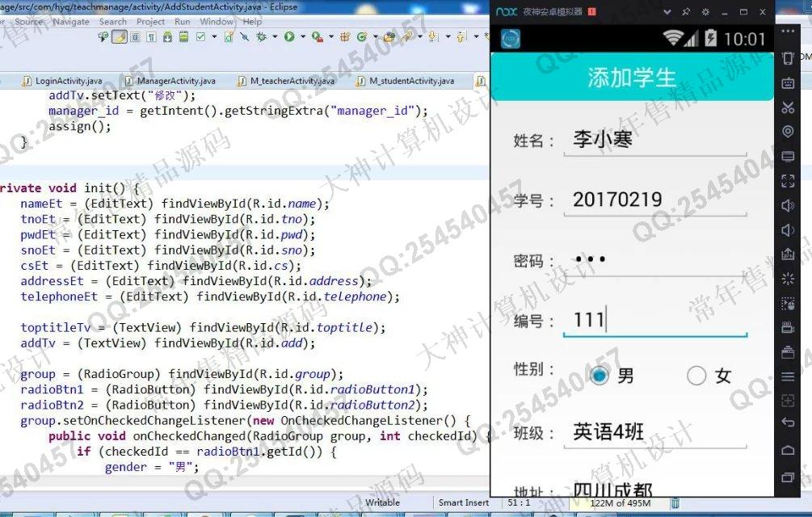Image resolution: width=812 pixels, height=517 pixels.
Task: Toggle Mark Occurrences highlighter in Eclipse toolbar
Action: click(x=120, y=36)
